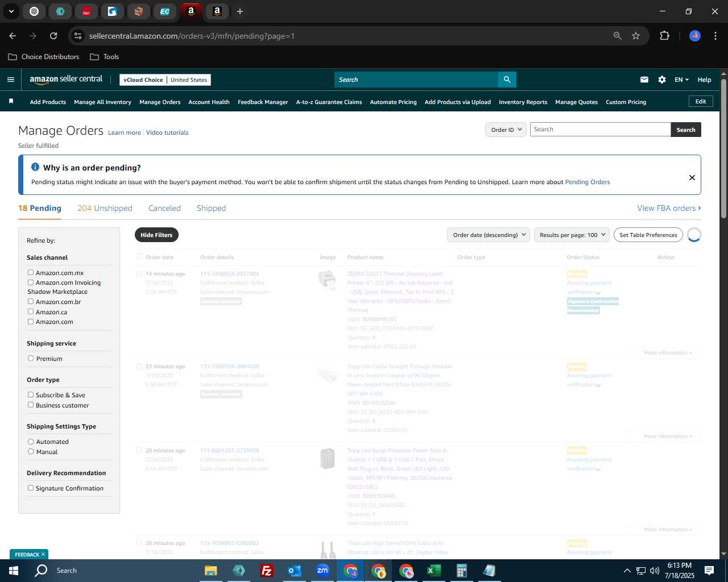Image resolution: width=728 pixels, height=582 pixels.
Task: Open File Explorer from the taskbar
Action: [x=210, y=571]
